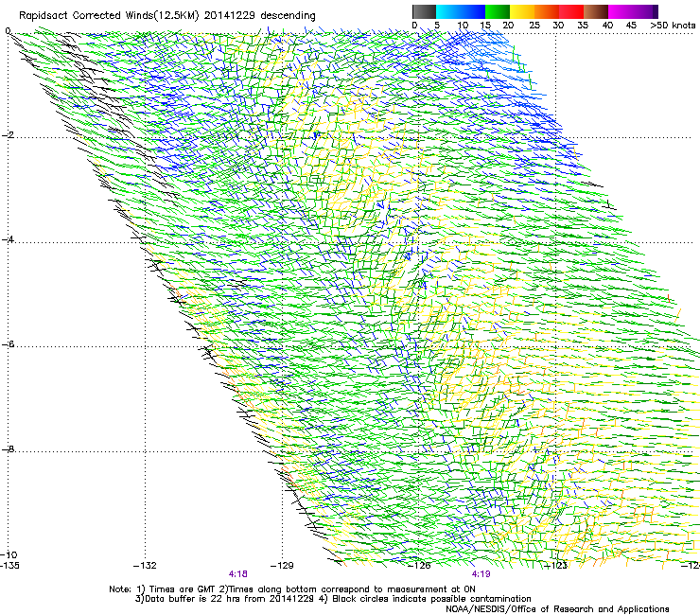Click the word 'descending' in the title

288,16
